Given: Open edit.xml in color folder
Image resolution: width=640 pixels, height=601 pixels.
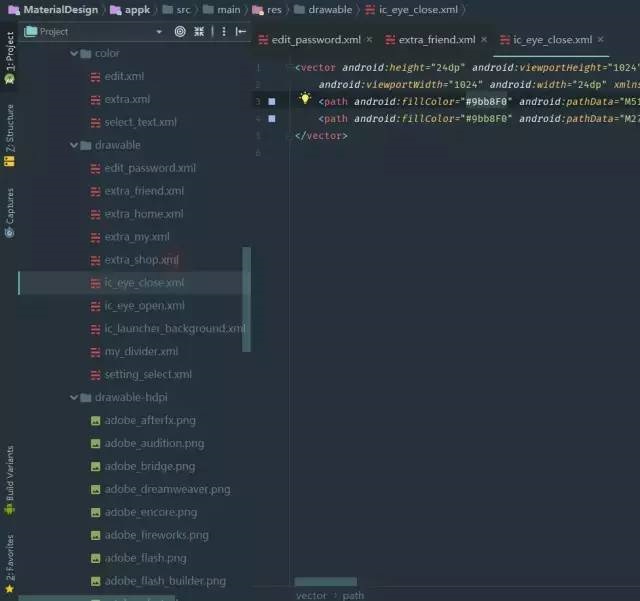Looking at the screenshot, I should click(124, 76).
